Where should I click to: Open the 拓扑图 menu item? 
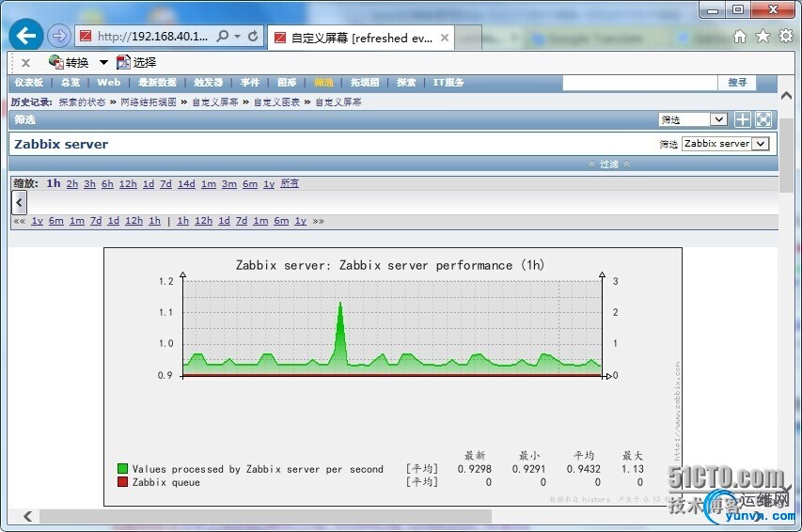coord(365,83)
